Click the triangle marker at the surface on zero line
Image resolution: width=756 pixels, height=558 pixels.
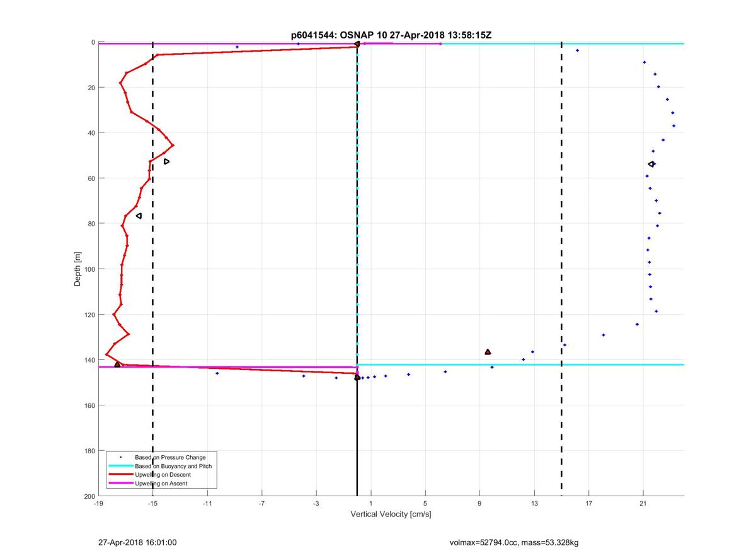pos(357,44)
